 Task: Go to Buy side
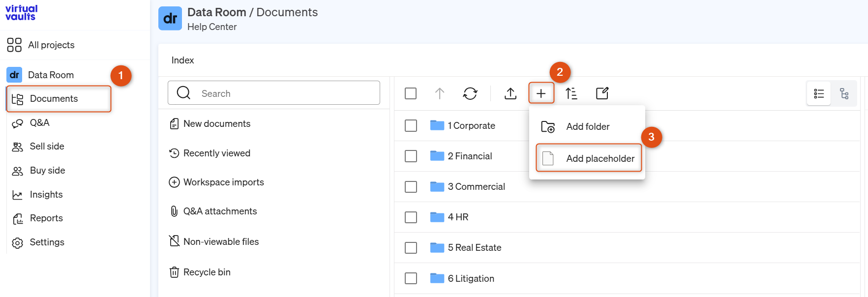click(x=47, y=171)
